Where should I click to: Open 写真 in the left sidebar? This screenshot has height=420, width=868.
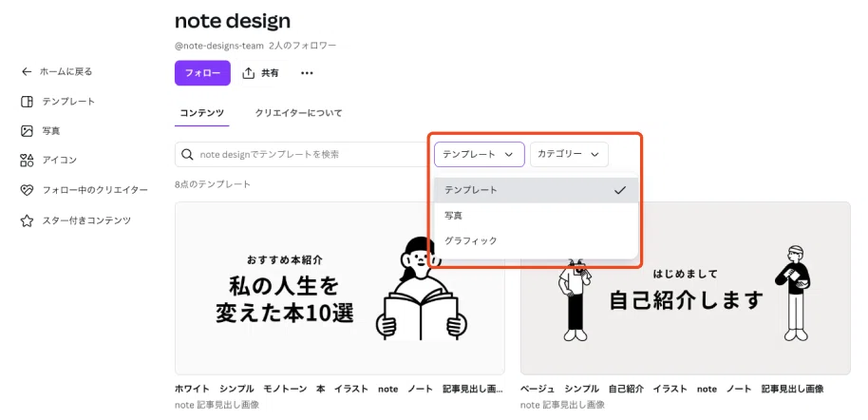point(51,131)
